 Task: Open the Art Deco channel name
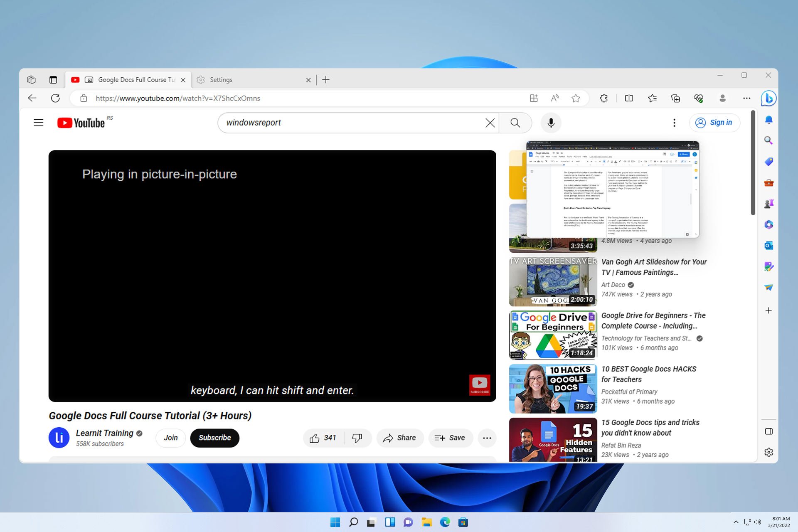tap(613, 285)
